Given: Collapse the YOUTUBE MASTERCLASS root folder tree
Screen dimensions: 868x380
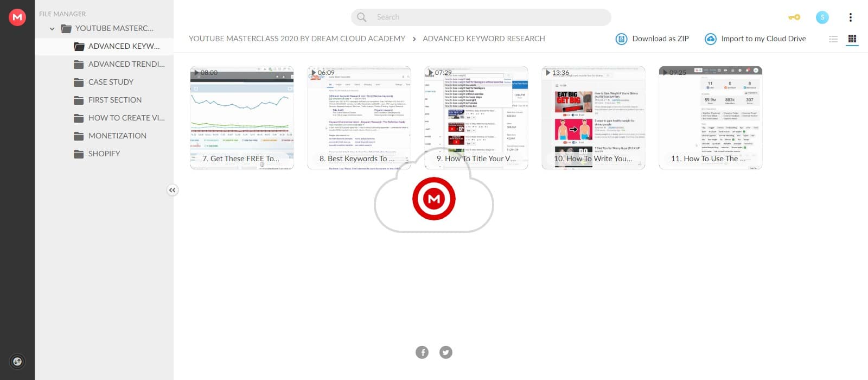Looking at the screenshot, I should click(x=52, y=29).
